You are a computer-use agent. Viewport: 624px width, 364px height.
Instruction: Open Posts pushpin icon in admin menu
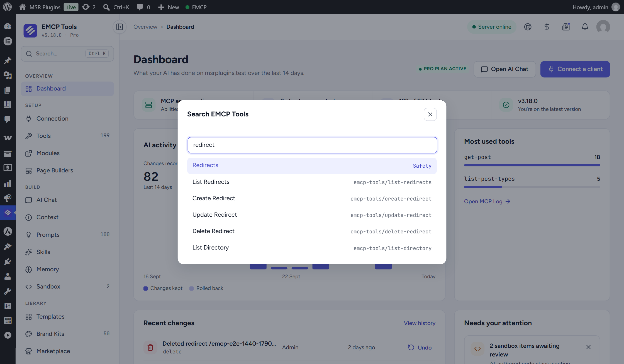coord(8,60)
